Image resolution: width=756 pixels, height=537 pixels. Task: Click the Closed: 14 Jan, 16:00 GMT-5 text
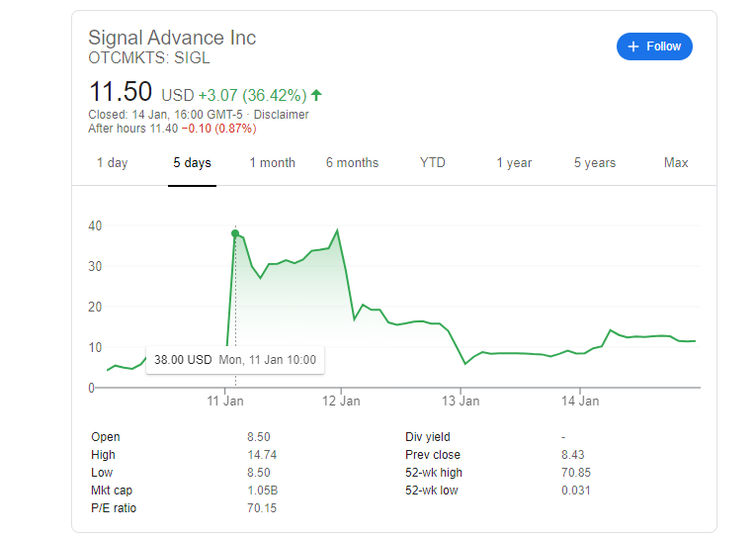pyautogui.click(x=165, y=115)
